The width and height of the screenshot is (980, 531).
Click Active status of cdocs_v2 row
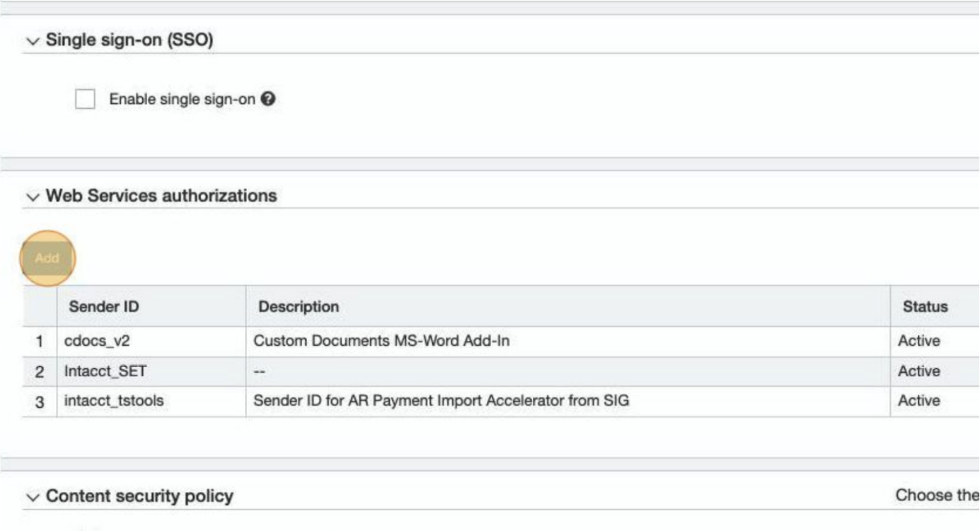pyautogui.click(x=918, y=341)
